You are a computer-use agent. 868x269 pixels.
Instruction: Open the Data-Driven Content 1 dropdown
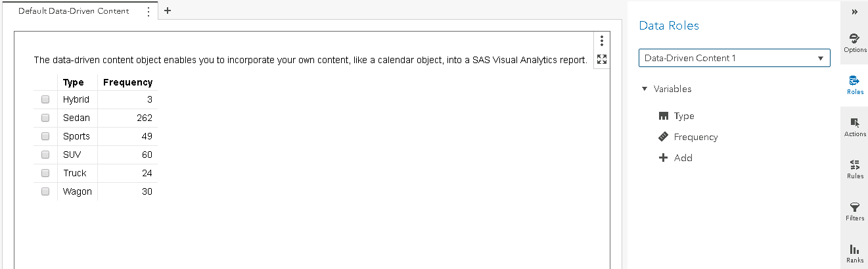pyautogui.click(x=734, y=58)
